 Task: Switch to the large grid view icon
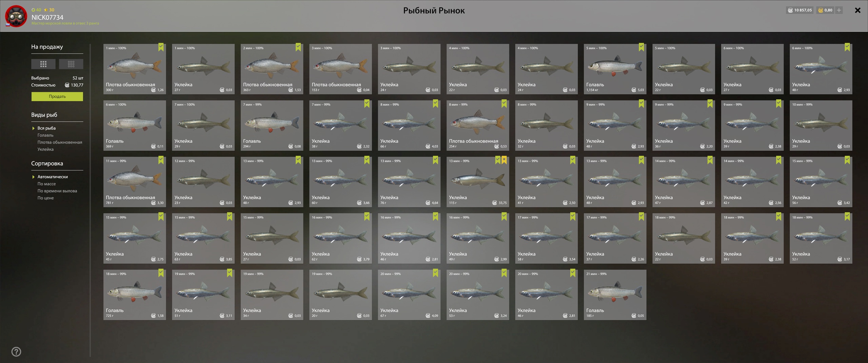click(x=43, y=64)
